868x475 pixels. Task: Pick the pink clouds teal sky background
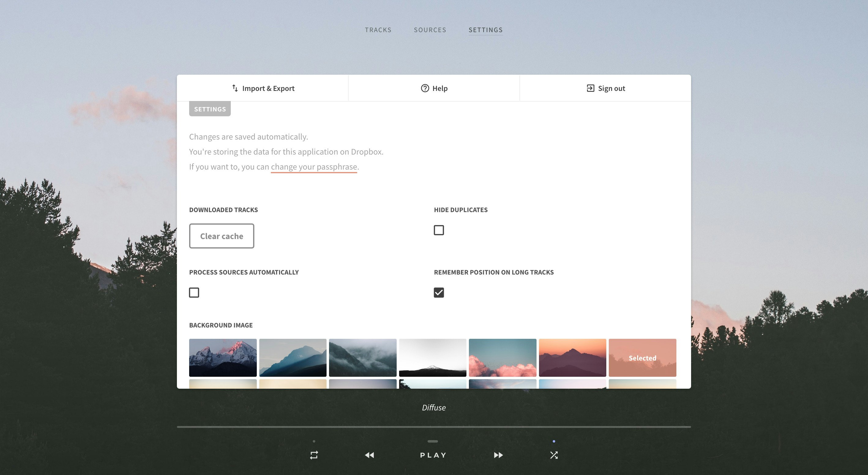click(x=502, y=357)
